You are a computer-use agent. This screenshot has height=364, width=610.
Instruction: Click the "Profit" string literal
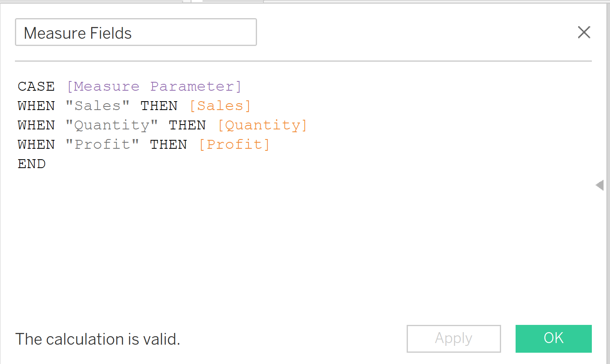tap(102, 145)
